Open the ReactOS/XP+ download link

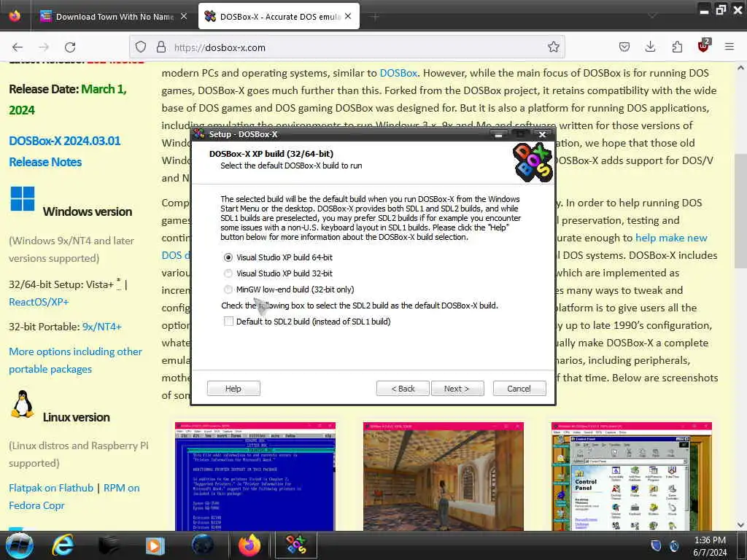tap(39, 302)
